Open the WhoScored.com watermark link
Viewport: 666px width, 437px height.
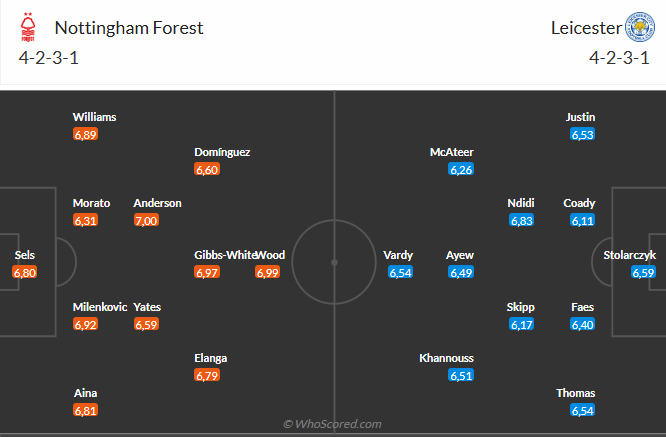[332, 424]
